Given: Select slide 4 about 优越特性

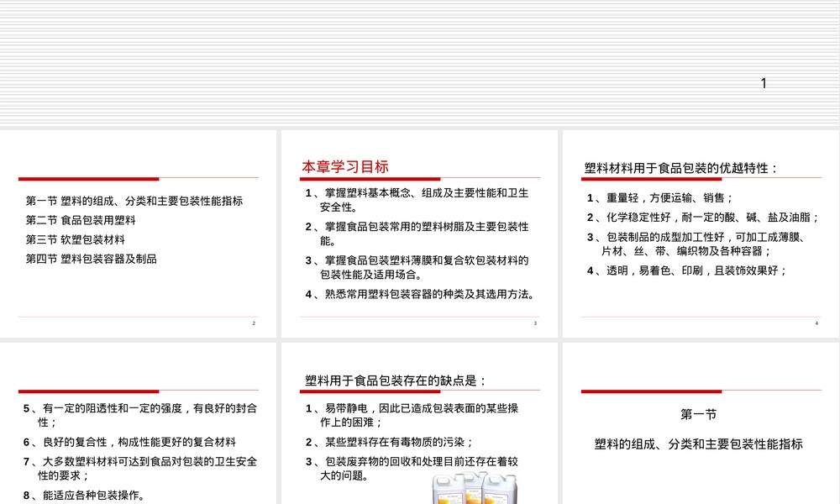Looking at the screenshot, I should (701, 234).
